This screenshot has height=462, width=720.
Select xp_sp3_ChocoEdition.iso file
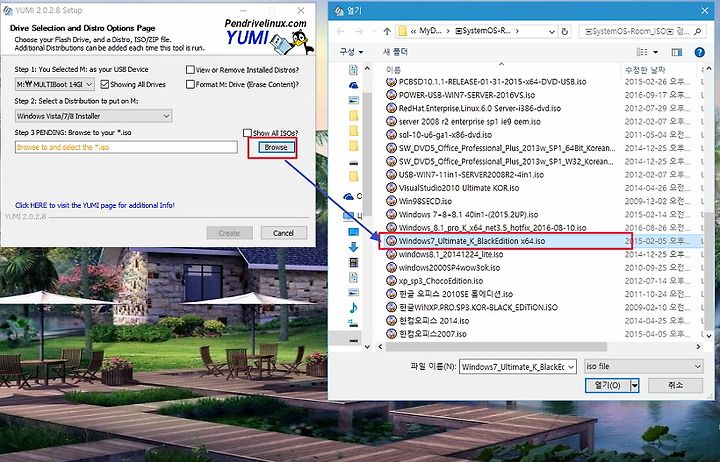(440, 281)
